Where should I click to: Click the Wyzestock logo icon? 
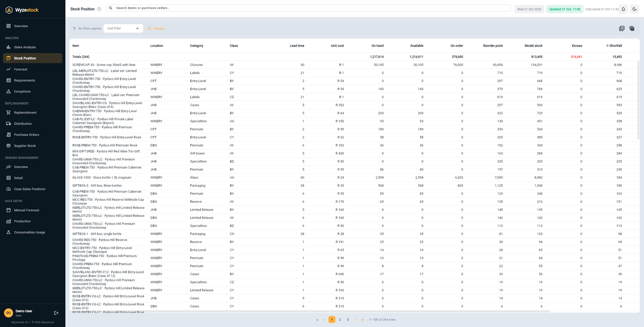9,10
